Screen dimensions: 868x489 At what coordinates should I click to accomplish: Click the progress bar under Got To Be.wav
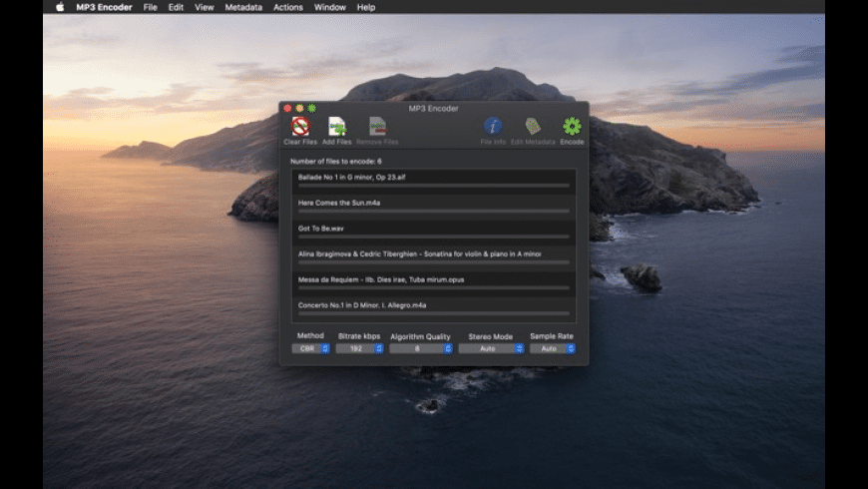tap(434, 237)
